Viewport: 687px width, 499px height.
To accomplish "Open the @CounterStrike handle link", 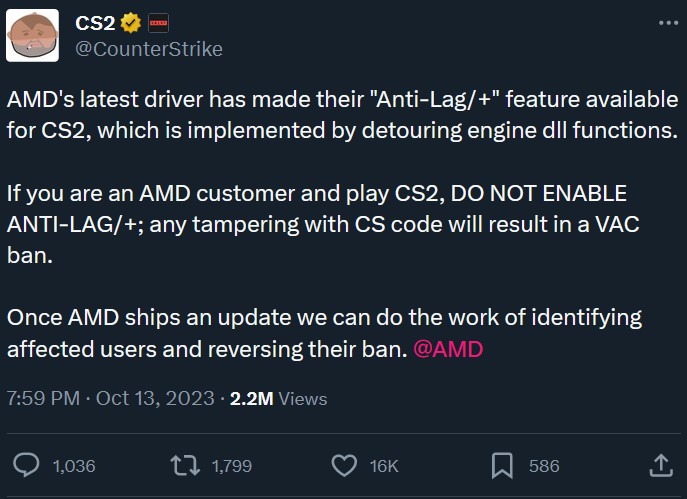I will click(149, 48).
